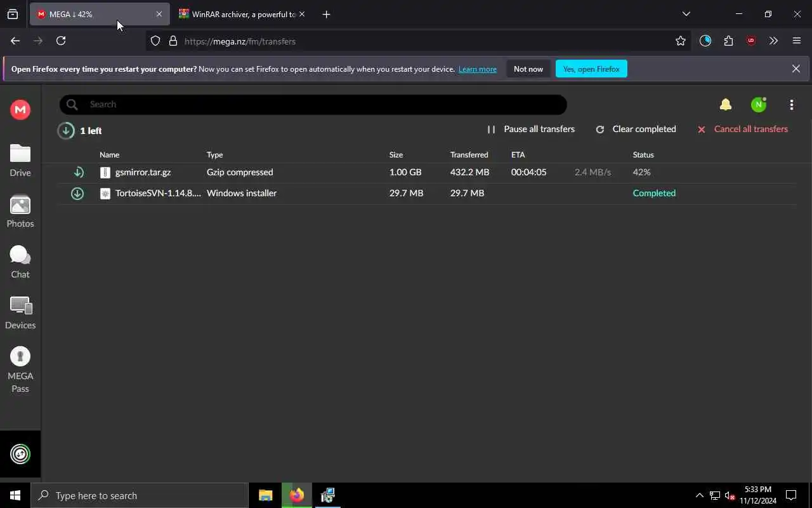This screenshot has height=508, width=812.
Task: Open Photos in the MEGA sidebar
Action: tap(20, 211)
